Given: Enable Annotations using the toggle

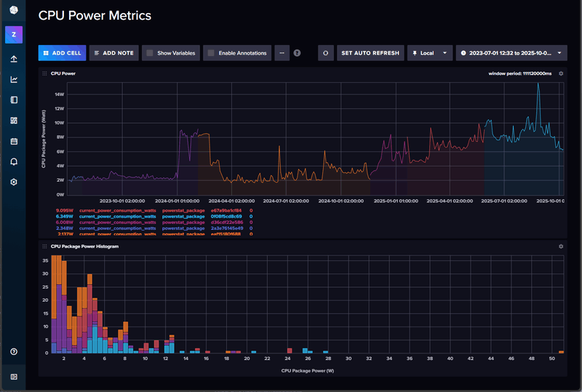Looking at the screenshot, I should coord(210,53).
